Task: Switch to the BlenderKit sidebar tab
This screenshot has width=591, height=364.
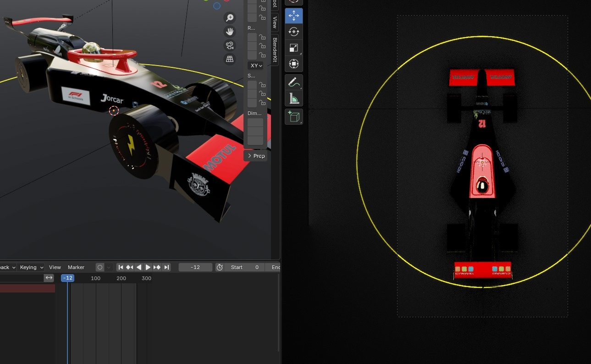Action: (x=275, y=50)
